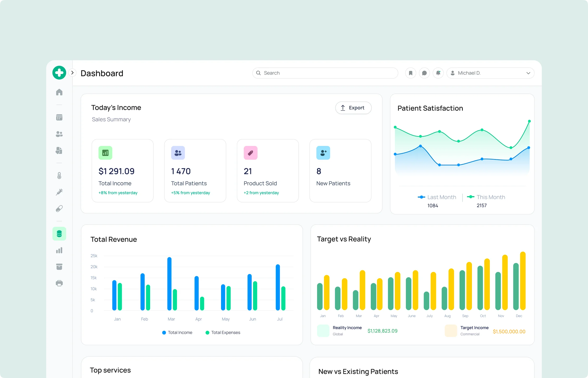Click the green chart icon on Total Income card
588x378 pixels.
click(105, 153)
